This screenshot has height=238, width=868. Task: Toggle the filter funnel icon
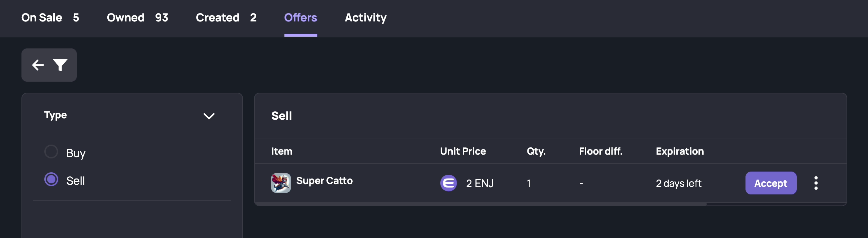click(60, 65)
